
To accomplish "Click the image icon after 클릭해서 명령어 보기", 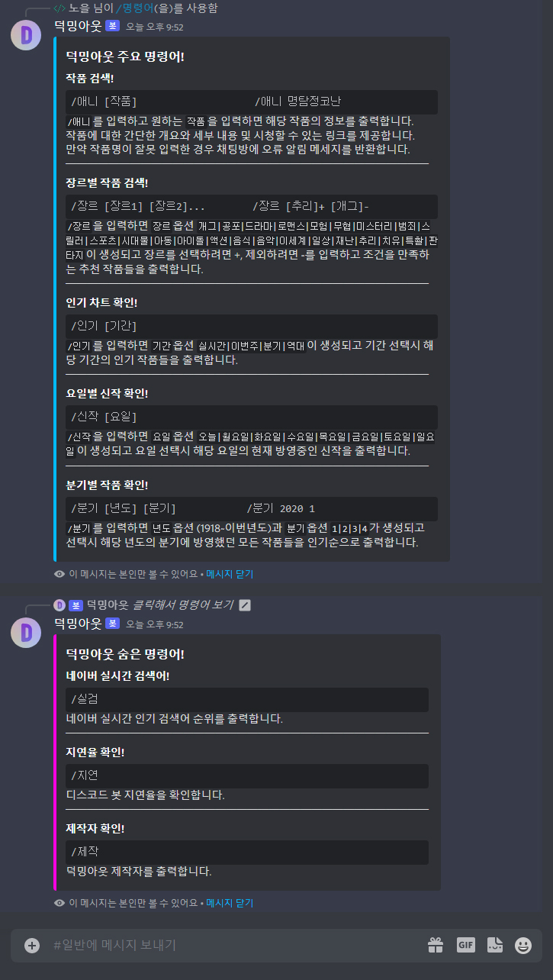I will coord(244,605).
